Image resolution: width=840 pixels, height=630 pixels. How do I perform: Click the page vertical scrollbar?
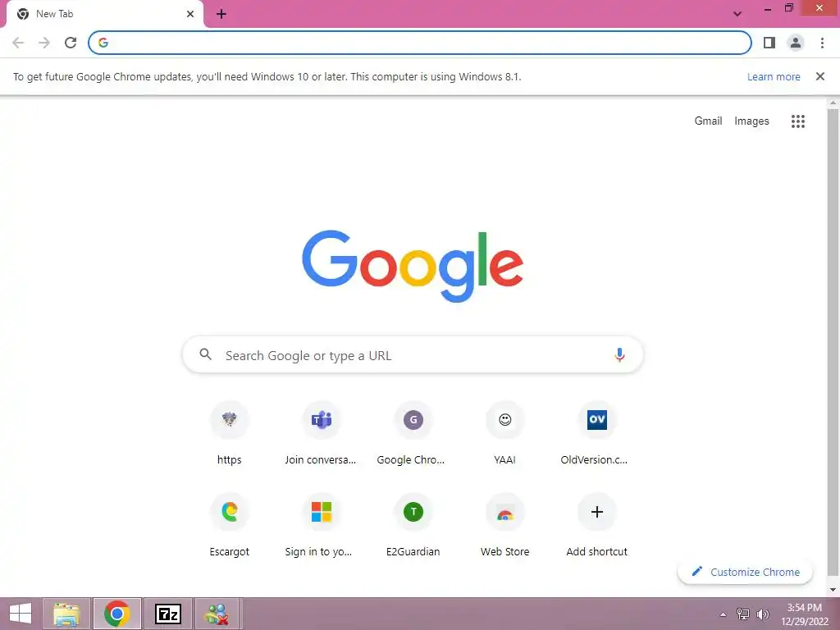(833, 343)
